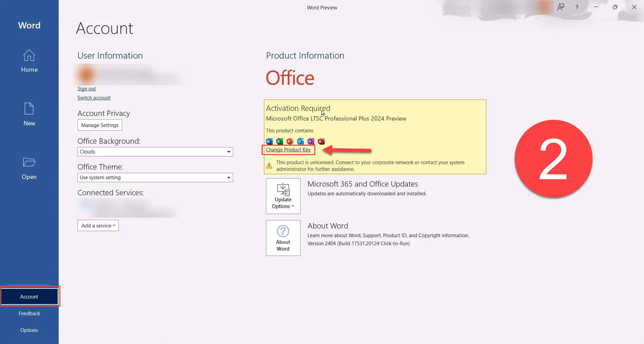644x344 pixels.
Task: Click the Switch account link
Action: click(94, 97)
